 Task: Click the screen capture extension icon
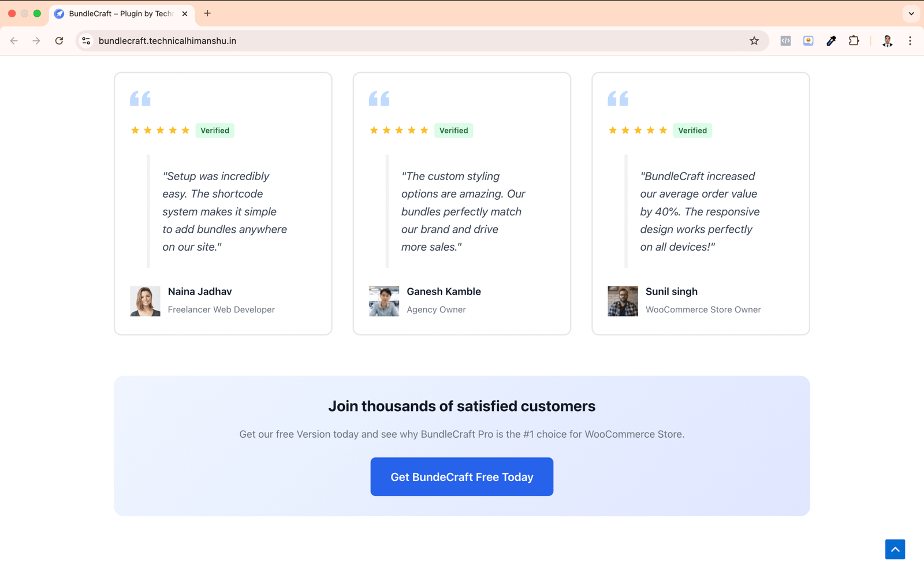(x=808, y=41)
